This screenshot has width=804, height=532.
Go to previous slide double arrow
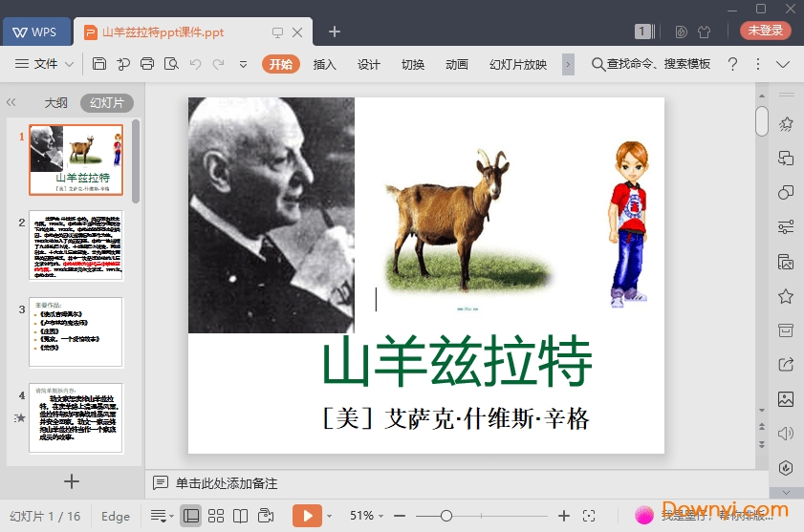pyautogui.click(x=762, y=426)
